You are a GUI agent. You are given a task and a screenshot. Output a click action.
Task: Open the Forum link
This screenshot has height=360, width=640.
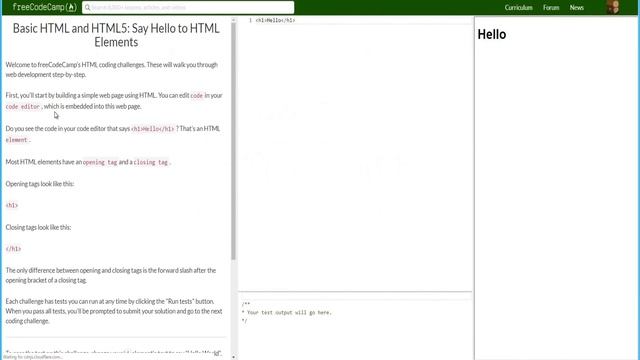click(551, 7)
